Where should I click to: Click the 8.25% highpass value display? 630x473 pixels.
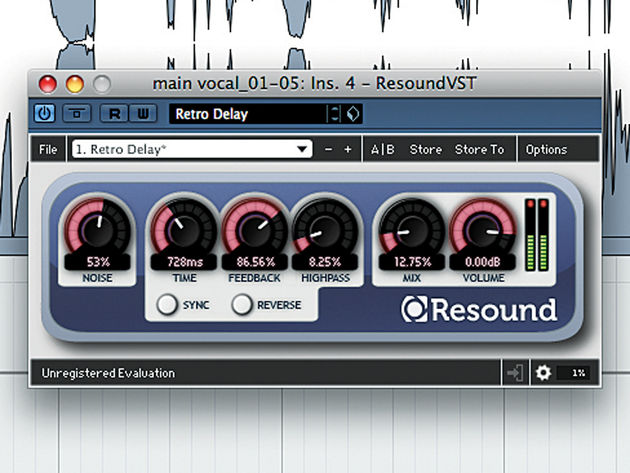(325, 262)
